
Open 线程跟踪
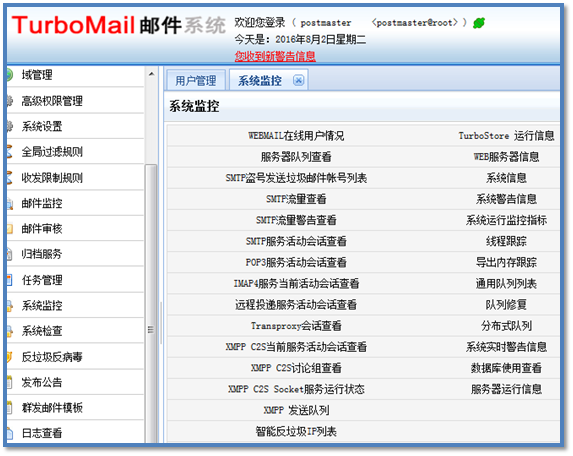click(506, 242)
